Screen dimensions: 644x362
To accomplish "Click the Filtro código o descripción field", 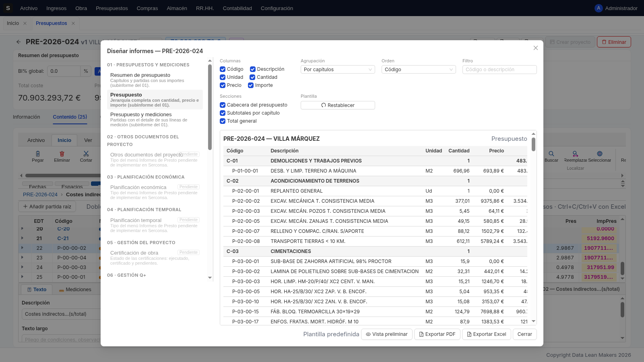I will [500, 70].
